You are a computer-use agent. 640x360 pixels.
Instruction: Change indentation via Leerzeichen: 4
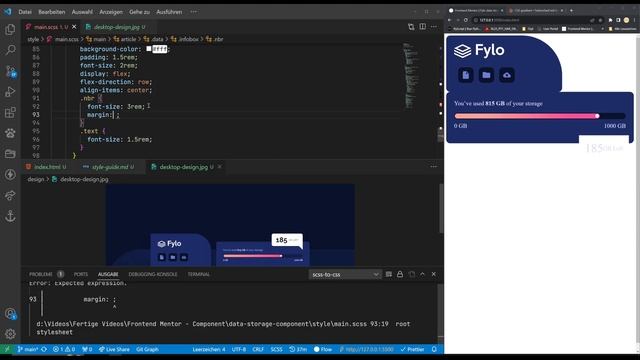click(x=209, y=349)
